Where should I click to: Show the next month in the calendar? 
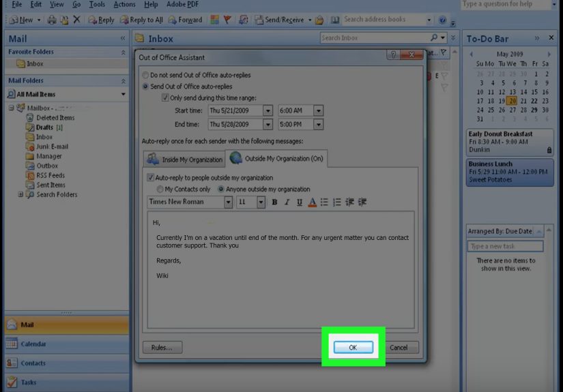(x=549, y=54)
